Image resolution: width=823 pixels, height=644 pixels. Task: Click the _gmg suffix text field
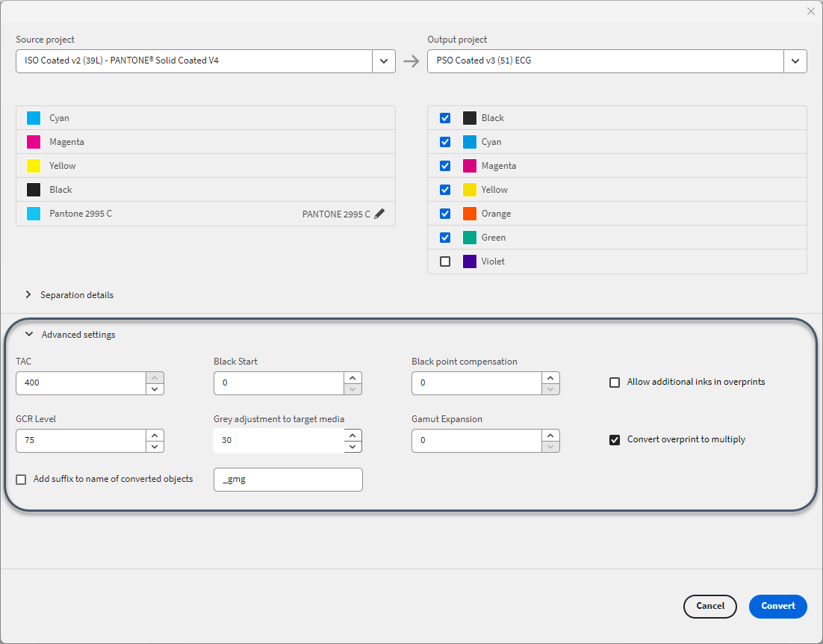coord(288,480)
